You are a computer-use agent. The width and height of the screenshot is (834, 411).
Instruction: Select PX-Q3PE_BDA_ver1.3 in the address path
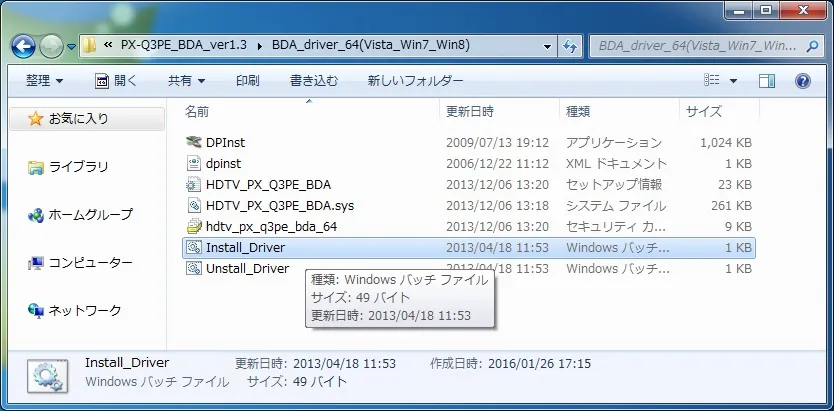point(184,46)
